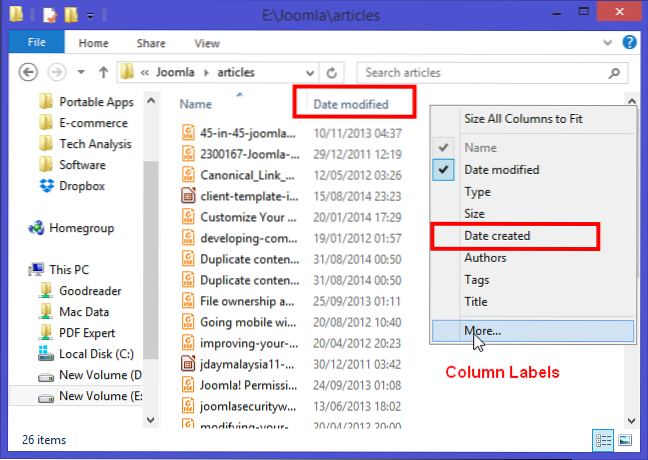Switch to large icons view button
The image size is (648, 460).
(625, 439)
